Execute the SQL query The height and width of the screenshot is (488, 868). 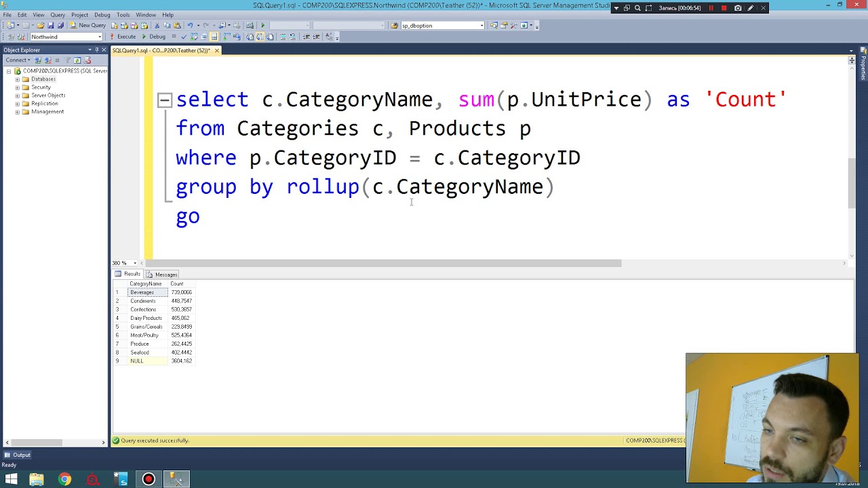[122, 37]
